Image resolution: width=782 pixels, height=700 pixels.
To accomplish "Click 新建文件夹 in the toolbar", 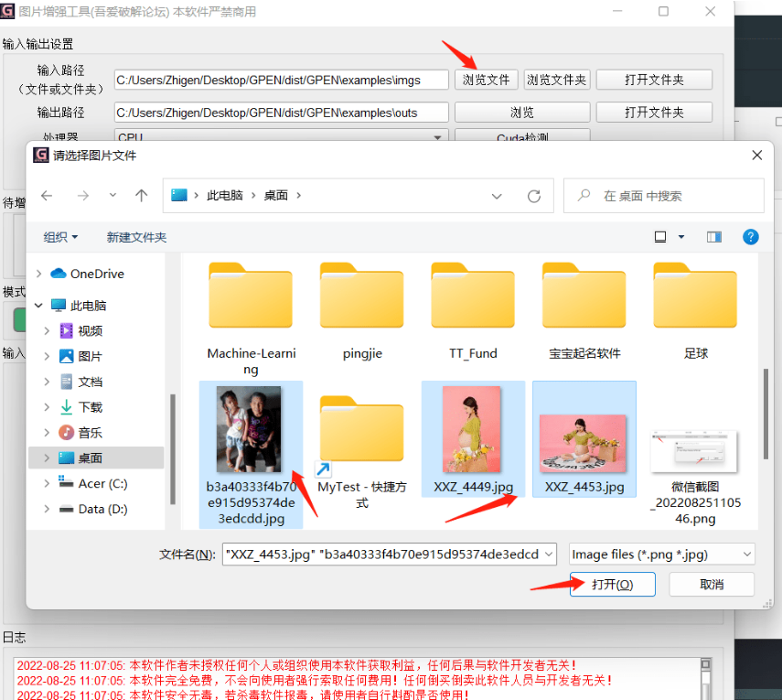I will coord(136,237).
